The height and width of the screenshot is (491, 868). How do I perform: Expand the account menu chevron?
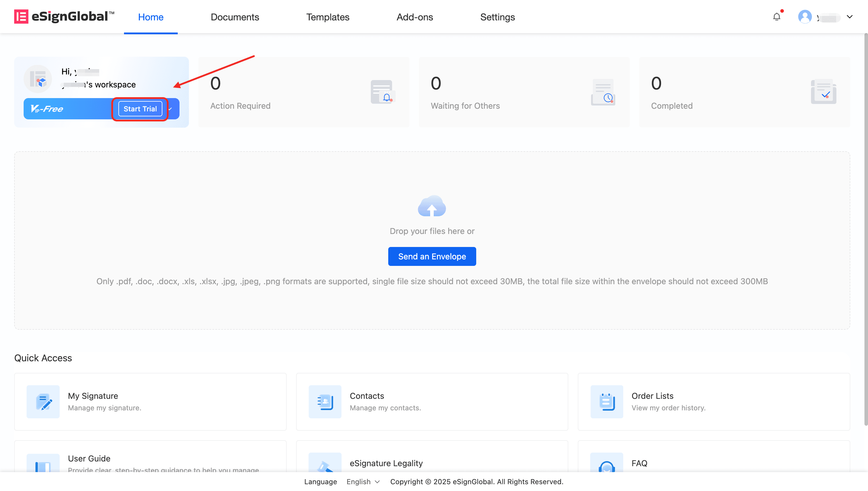click(849, 17)
